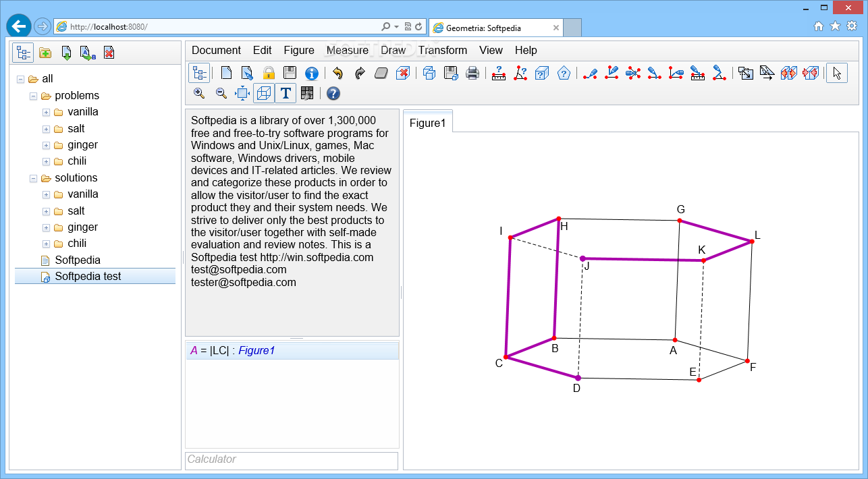Image resolution: width=868 pixels, height=479 pixels.
Task: Open the Document menu
Action: click(216, 50)
